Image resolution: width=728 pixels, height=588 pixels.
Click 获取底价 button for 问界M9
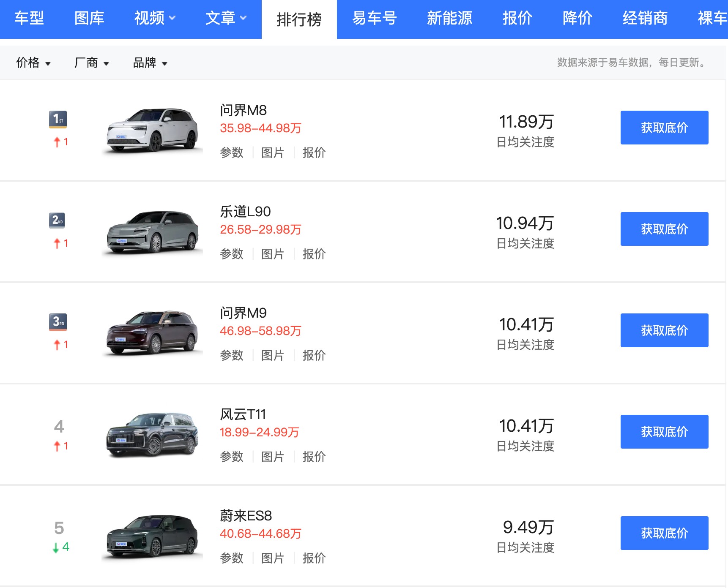pyautogui.click(x=664, y=330)
